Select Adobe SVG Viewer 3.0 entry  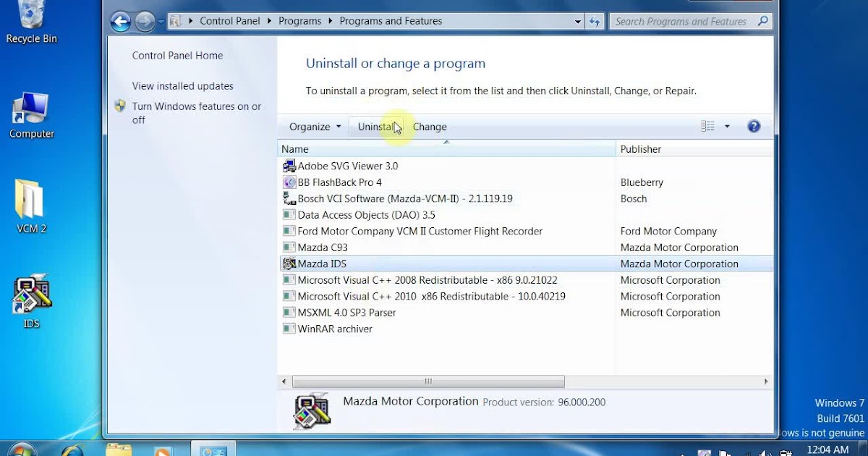tap(348, 166)
